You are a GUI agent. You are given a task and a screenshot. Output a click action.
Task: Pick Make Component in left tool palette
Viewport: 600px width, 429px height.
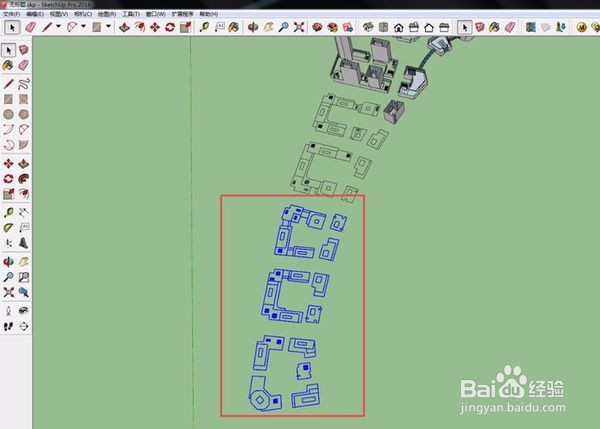[x=24, y=50]
